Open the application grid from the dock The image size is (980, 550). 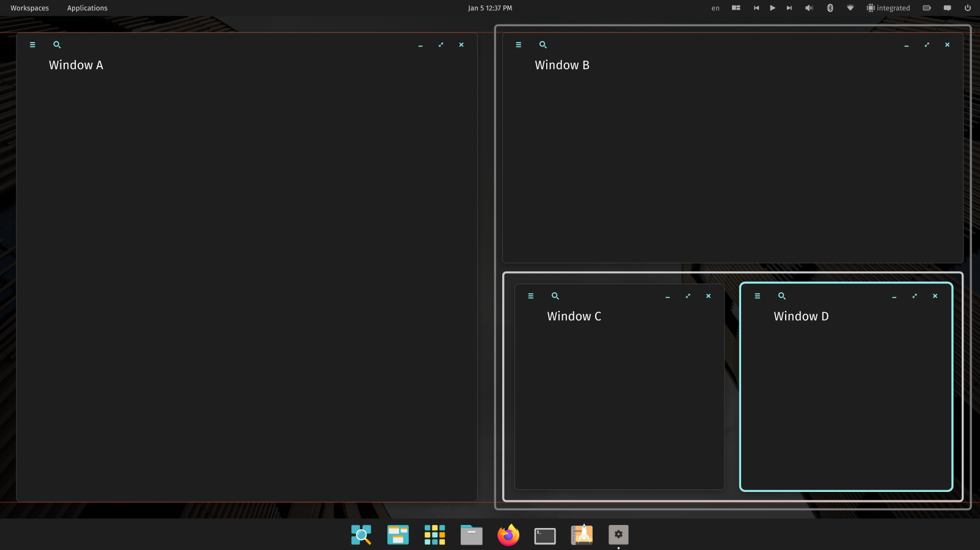(x=434, y=535)
